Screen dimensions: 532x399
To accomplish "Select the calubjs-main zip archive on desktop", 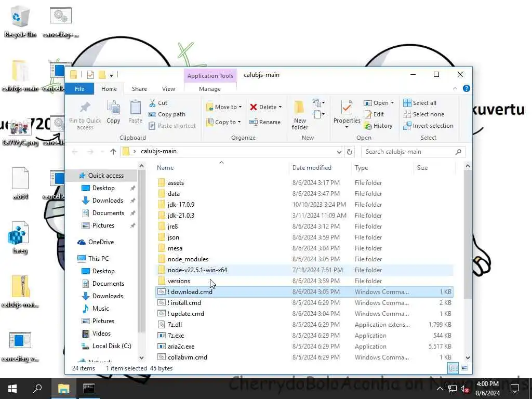I will (x=20, y=291).
